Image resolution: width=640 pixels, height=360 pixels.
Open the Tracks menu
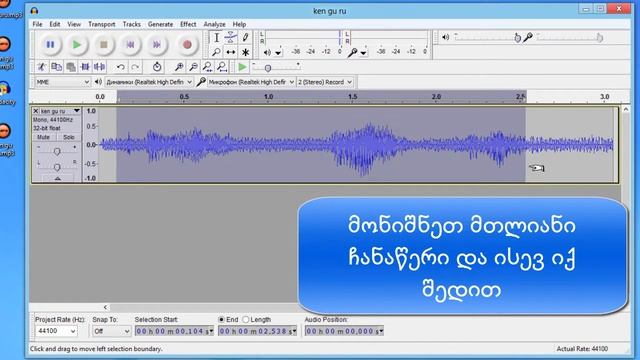(x=131, y=24)
